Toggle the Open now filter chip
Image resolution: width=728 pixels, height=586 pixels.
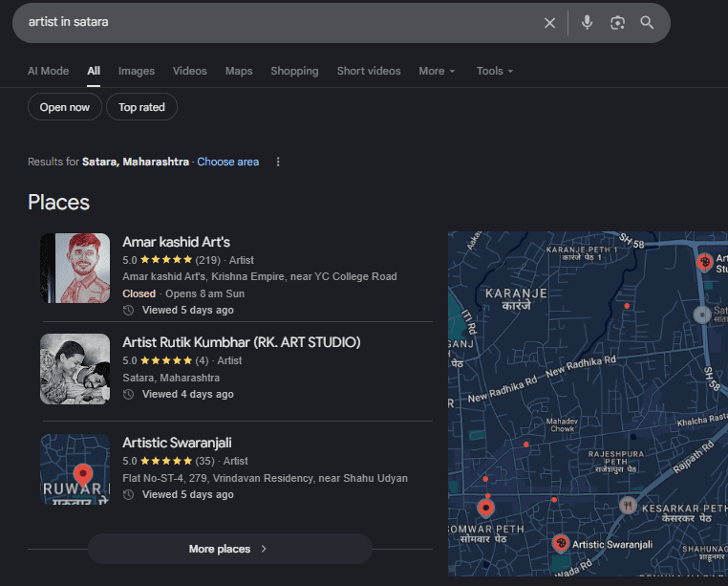coord(65,107)
